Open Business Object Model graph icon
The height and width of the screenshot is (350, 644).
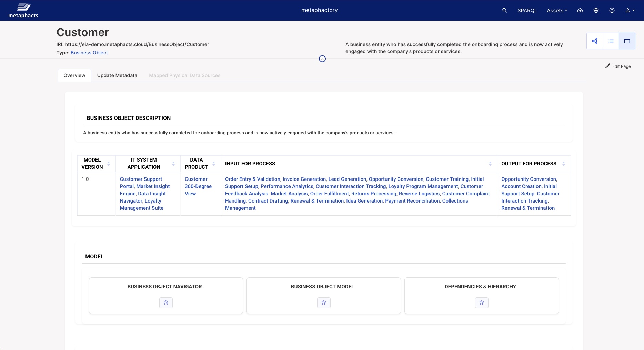[323, 303]
